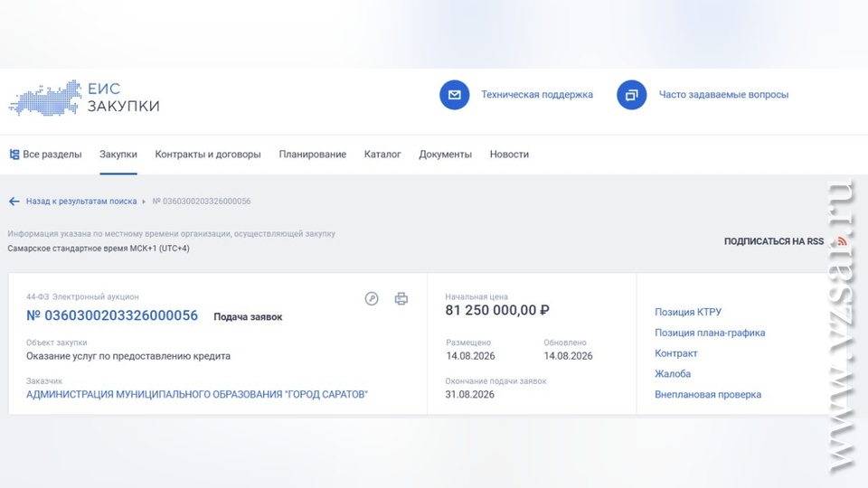Open the Позиция КТРУ link
The height and width of the screenshot is (488, 868).
(687, 312)
